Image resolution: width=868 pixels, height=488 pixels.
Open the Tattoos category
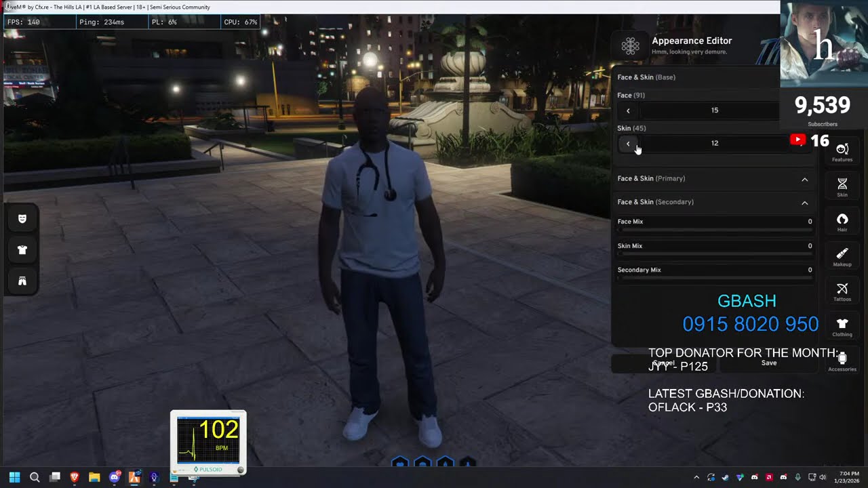842,292
